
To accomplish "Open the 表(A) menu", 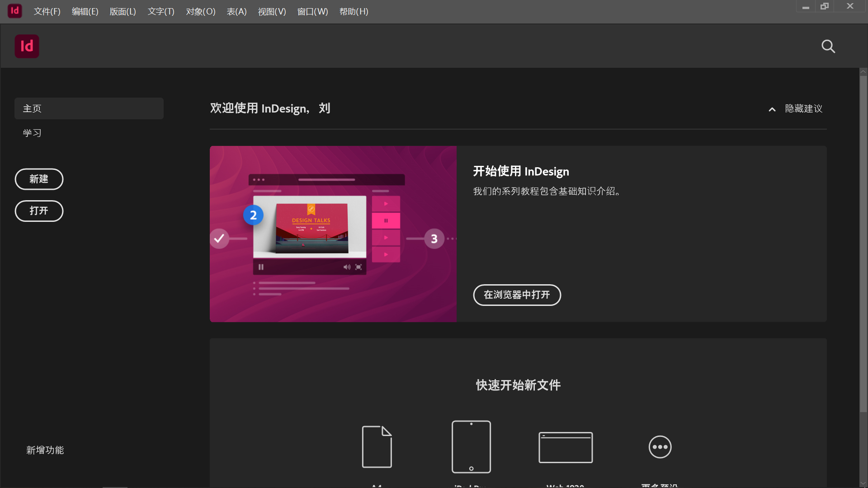I will click(236, 12).
